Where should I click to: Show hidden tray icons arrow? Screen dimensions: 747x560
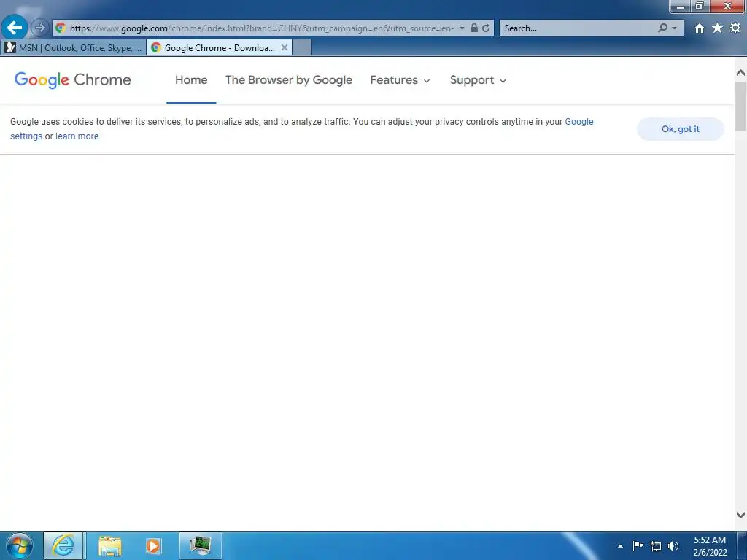[620, 546]
